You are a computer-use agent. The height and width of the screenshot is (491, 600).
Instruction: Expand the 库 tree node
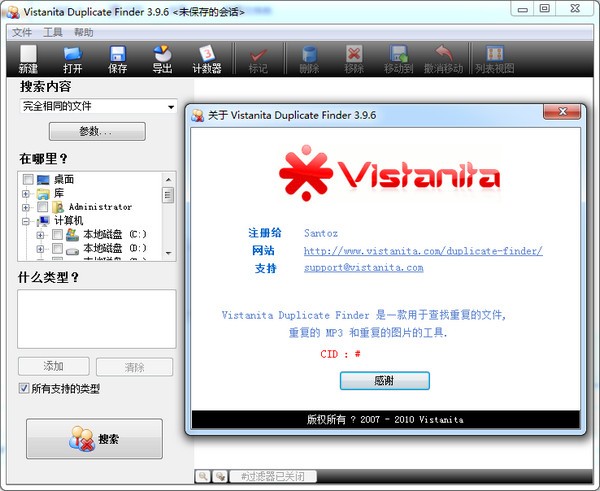click(26, 194)
